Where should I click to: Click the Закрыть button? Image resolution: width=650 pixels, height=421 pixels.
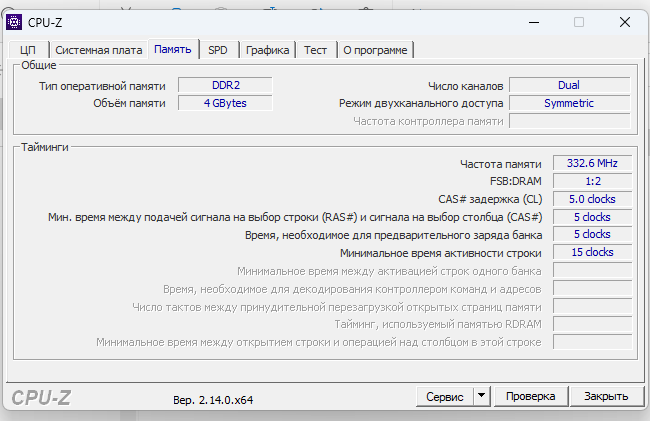coord(606,396)
